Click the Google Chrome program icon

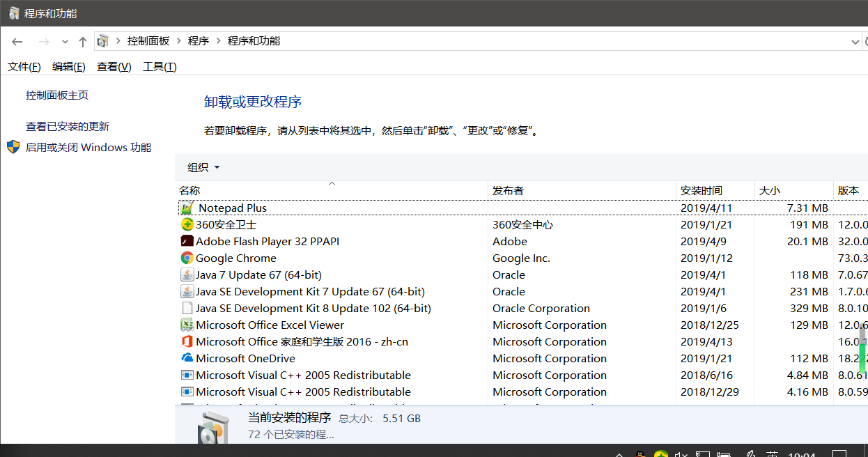[187, 258]
